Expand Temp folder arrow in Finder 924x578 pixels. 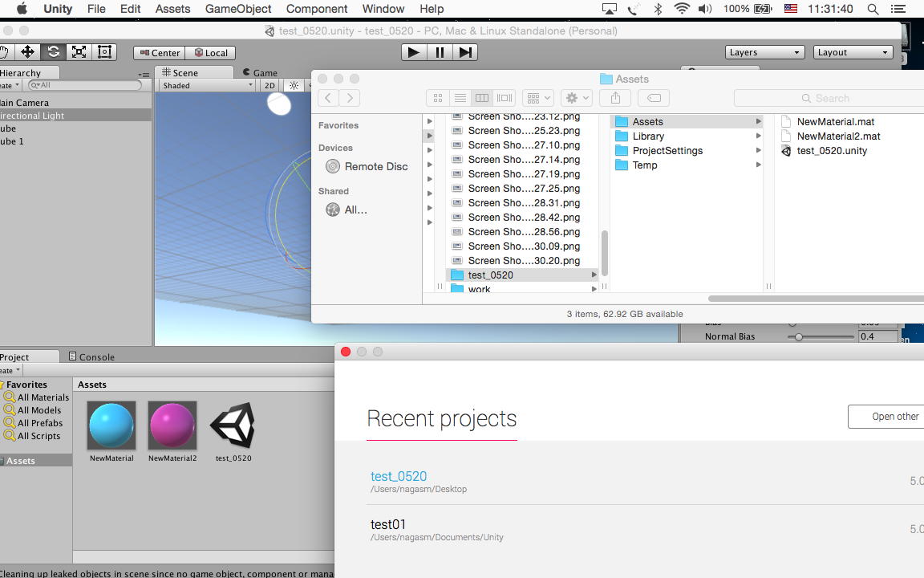click(x=759, y=165)
